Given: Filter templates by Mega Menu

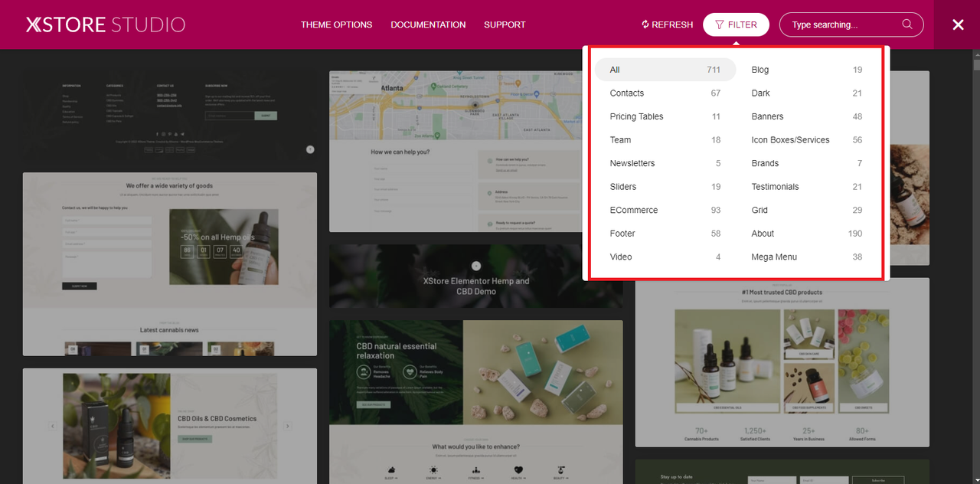Looking at the screenshot, I should tap(807, 257).
